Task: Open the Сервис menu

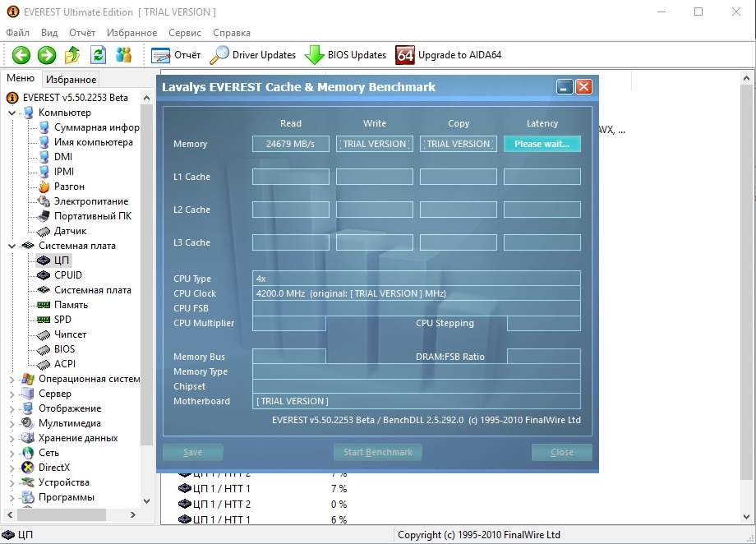Action: pos(184,33)
